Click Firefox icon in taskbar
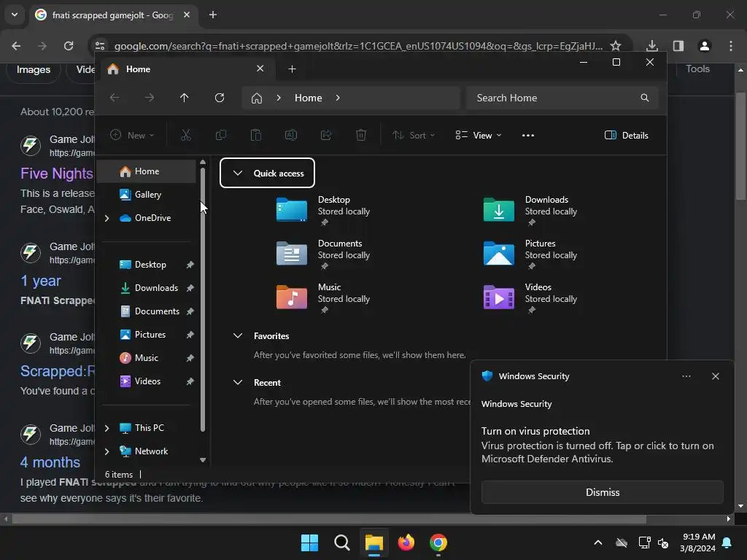 click(x=406, y=542)
